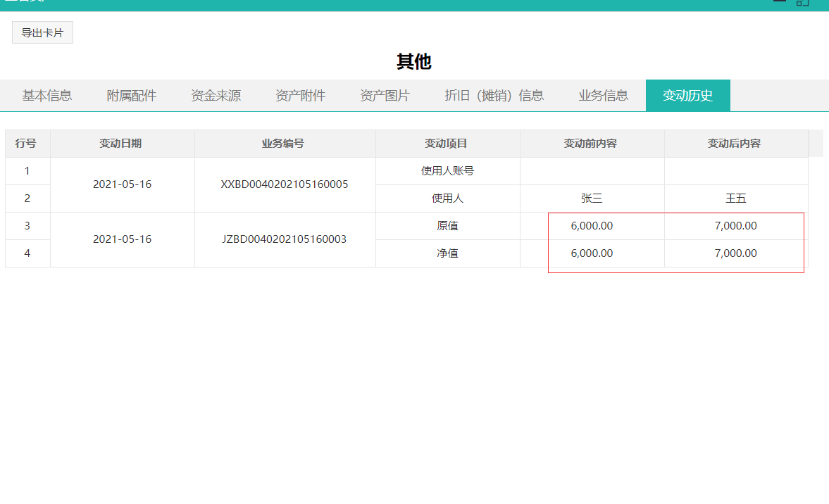
Task: Click 6,000.00 in the 净值 row
Action: [x=592, y=253]
